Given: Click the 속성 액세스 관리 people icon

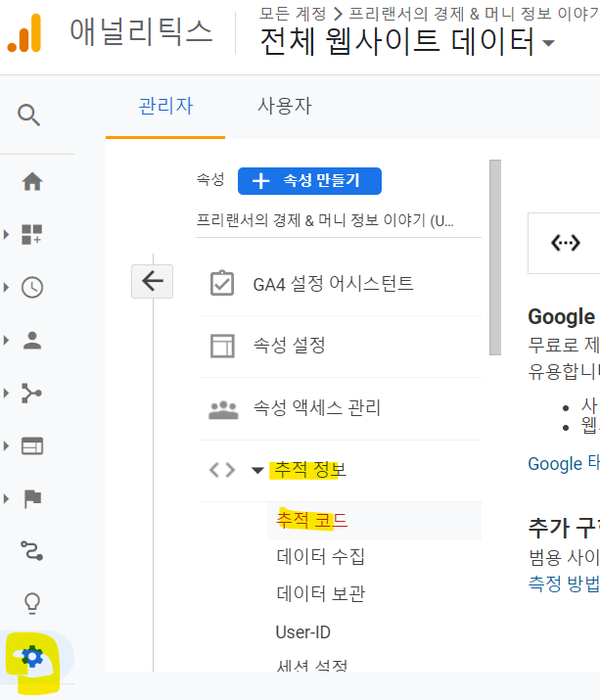Looking at the screenshot, I should pos(223,410).
